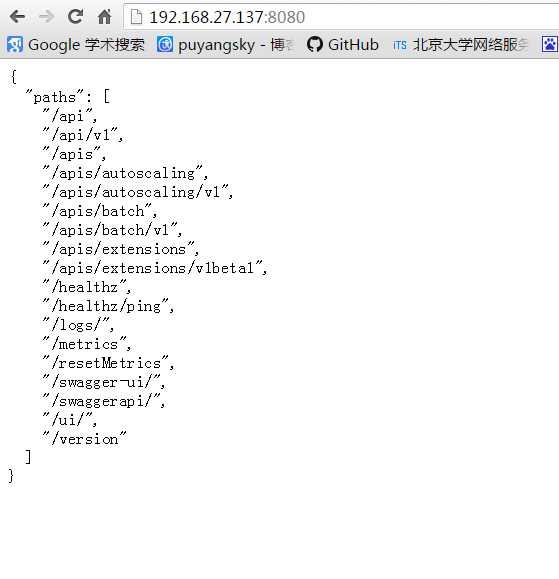Click the page icon in address bar
Image resolution: width=559 pixels, height=579 pixels.
tap(137, 17)
